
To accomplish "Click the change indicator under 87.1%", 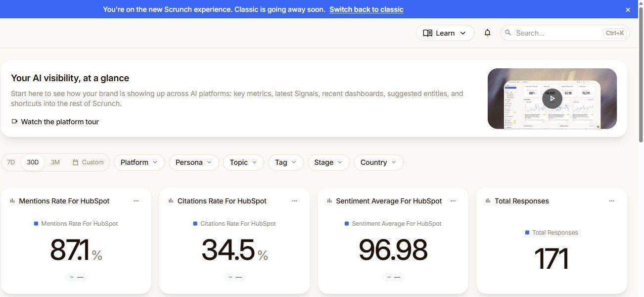I will point(77,277).
